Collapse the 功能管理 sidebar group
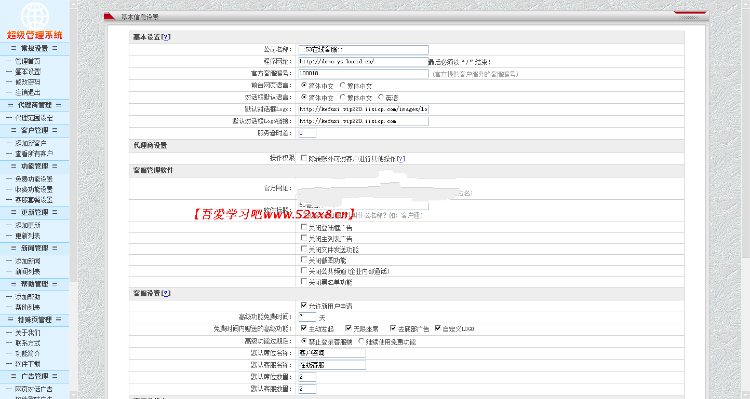Screen dimensions: 750x399 (34, 166)
